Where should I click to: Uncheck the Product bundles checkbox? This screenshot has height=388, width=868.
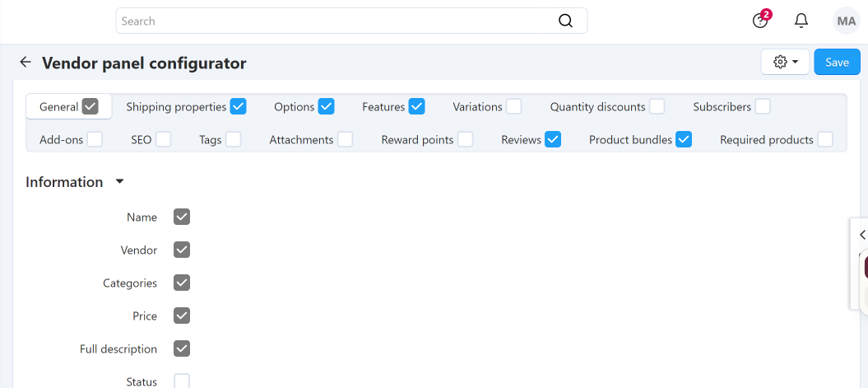click(684, 139)
